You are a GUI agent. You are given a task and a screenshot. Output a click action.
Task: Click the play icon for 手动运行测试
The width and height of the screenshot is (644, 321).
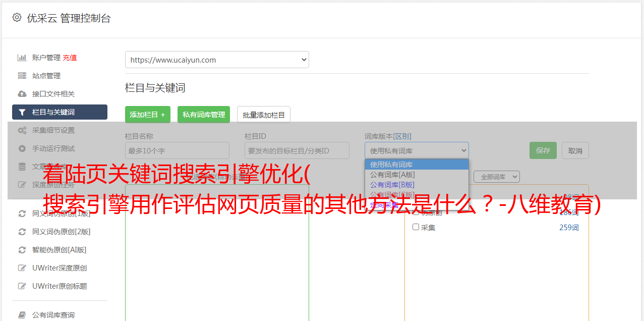pos(22,148)
